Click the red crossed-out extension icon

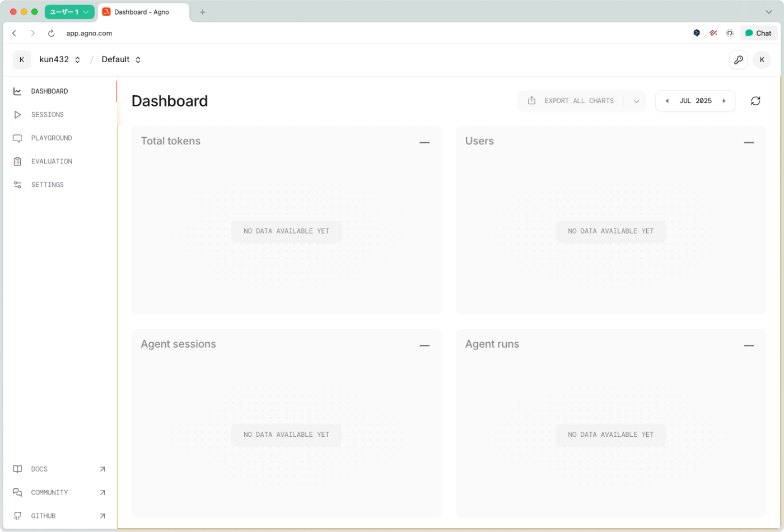point(713,33)
